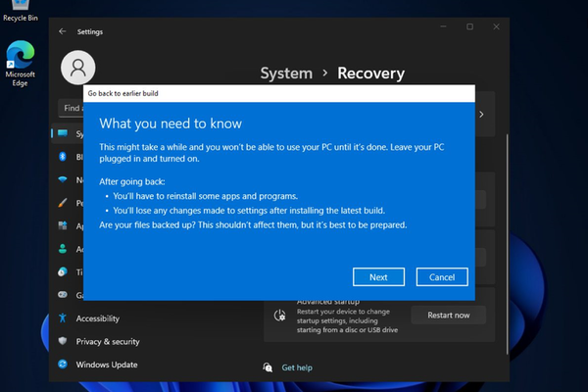This screenshot has width=588, height=392.
Task: Click the System breadcrumb in header
Action: (286, 73)
